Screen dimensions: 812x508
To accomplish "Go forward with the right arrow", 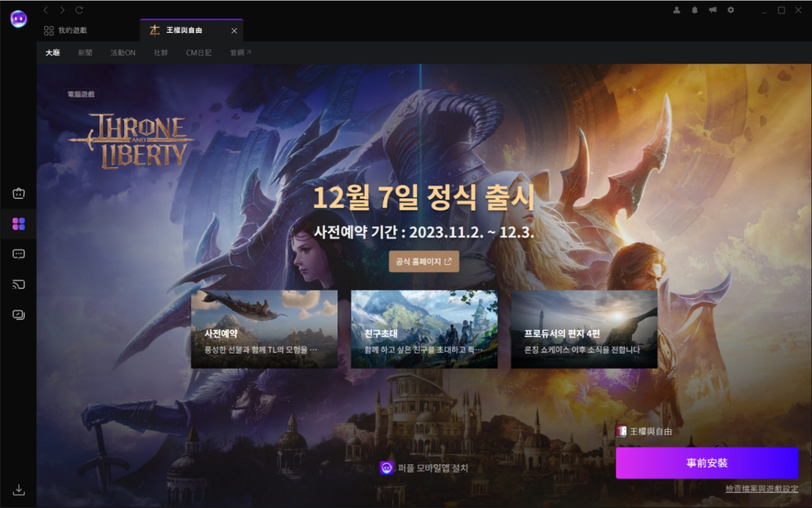I will [x=63, y=10].
